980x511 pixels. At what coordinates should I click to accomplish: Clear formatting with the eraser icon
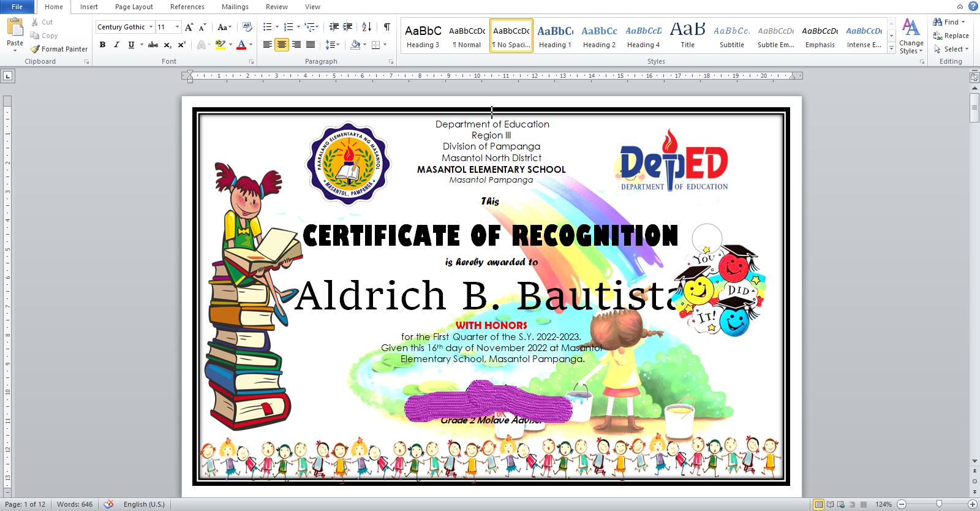click(247, 27)
